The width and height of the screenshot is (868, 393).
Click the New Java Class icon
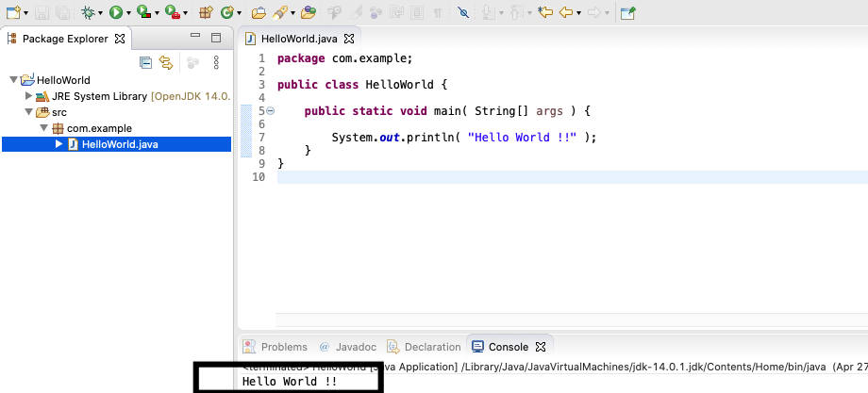tap(227, 12)
